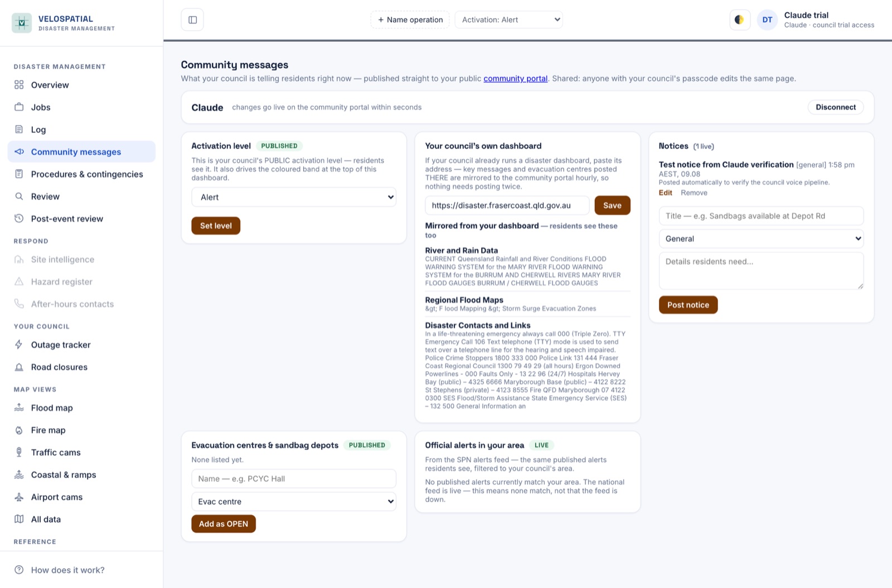The height and width of the screenshot is (588, 892).
Task: Click the Jobs briefcase icon
Action: click(19, 107)
